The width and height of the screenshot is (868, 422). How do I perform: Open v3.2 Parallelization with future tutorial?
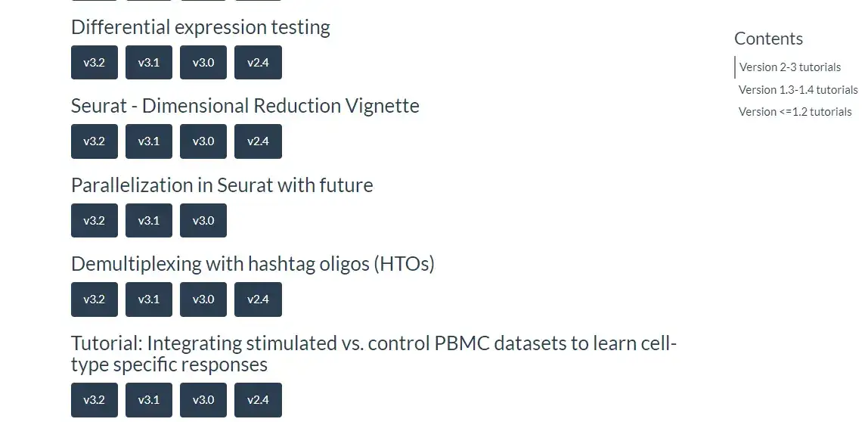95,221
